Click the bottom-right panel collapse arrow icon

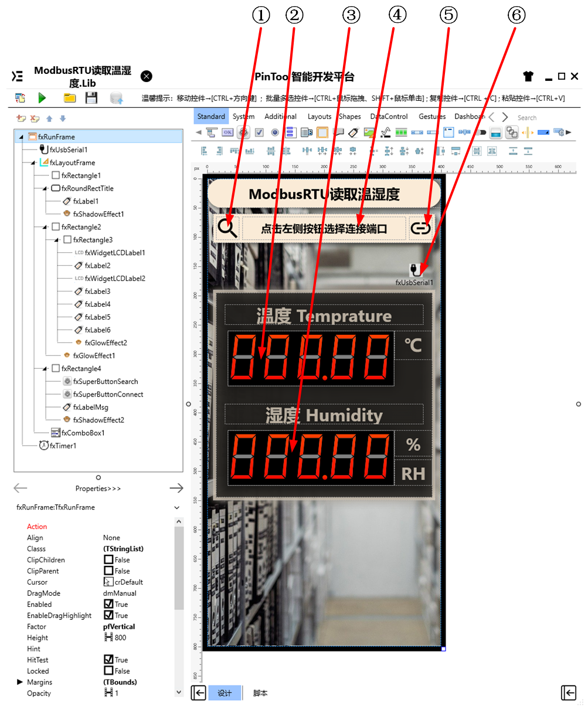pos(569,693)
